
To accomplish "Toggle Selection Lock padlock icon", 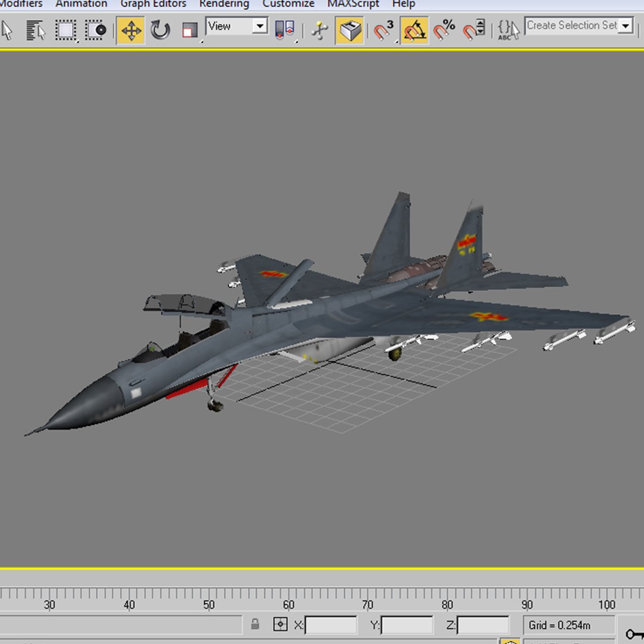I will click(255, 624).
